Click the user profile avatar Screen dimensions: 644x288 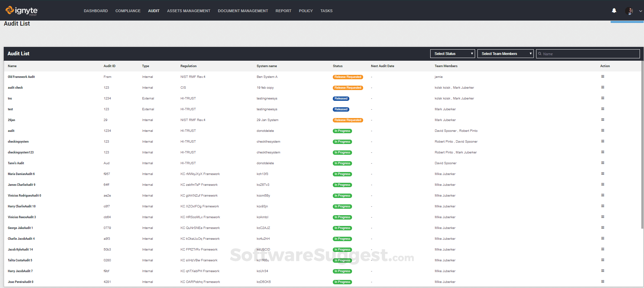point(629,11)
